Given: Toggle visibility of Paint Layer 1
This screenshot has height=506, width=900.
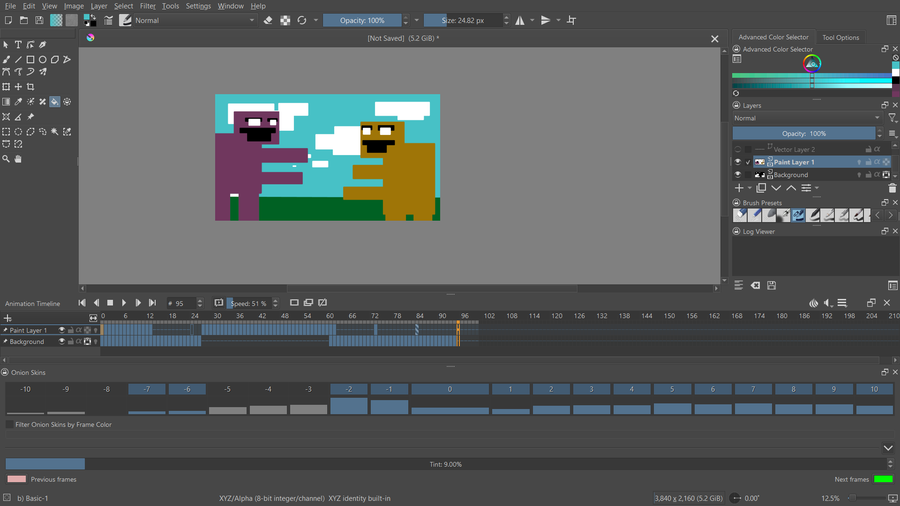Looking at the screenshot, I should click(x=738, y=162).
